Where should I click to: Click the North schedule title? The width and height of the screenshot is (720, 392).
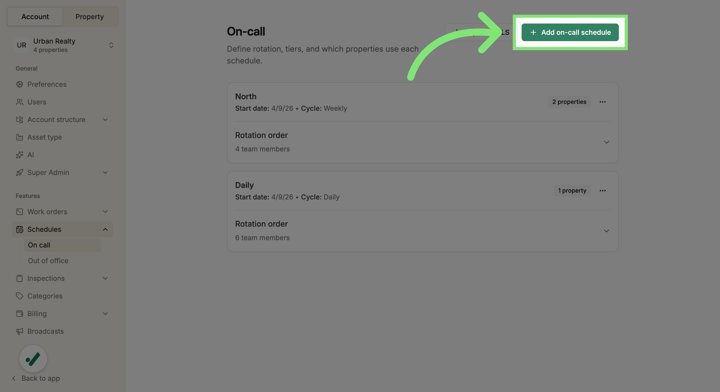click(246, 96)
